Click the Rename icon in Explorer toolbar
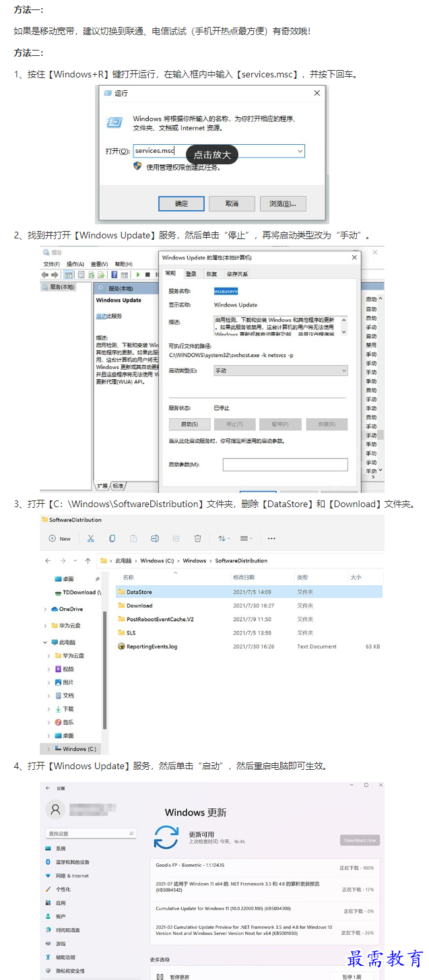 click(155, 539)
